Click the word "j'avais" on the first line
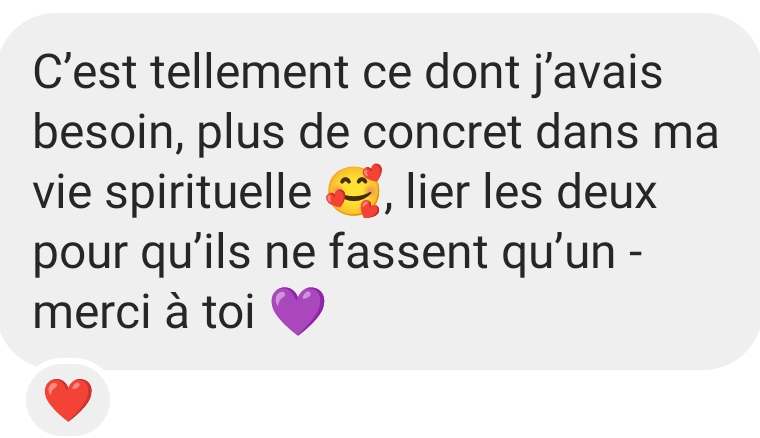Viewport: 760px width, 438px height. click(597, 74)
